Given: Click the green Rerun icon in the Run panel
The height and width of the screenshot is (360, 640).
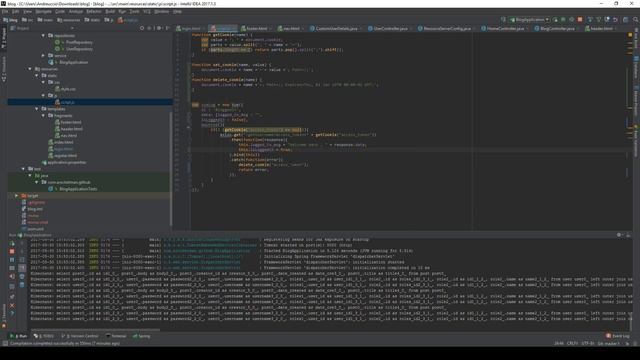Looking at the screenshot, I should click(12, 243).
